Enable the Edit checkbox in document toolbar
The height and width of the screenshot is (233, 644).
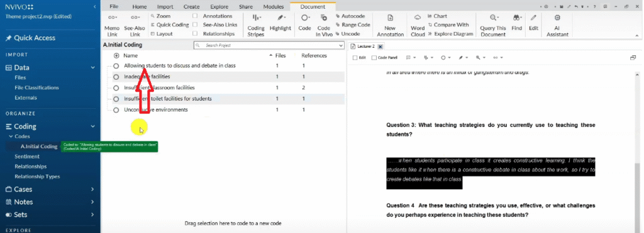[355, 58]
